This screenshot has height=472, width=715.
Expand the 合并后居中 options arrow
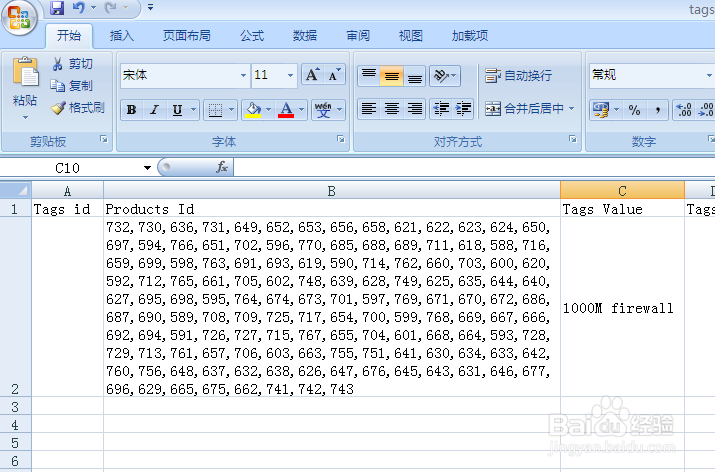click(571, 109)
